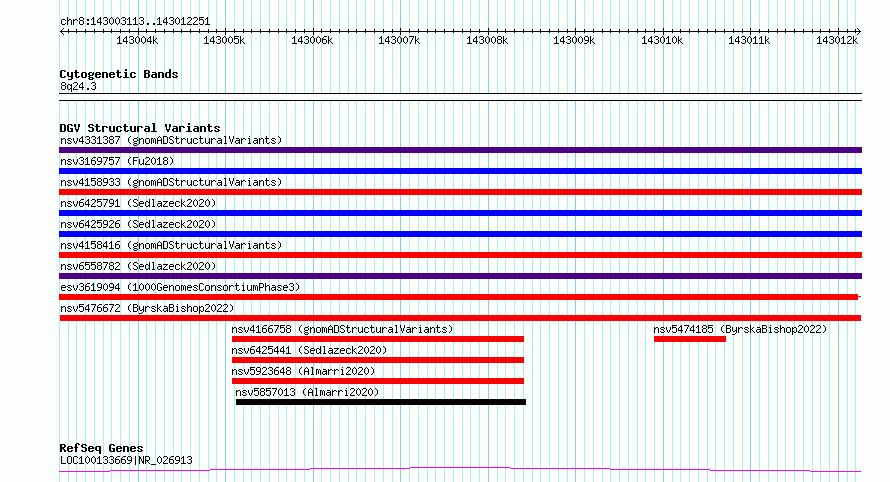Screen dimensions: 890x482
Task: Open the nsv6425441 (Sedlazeck2020) label
Action: click(x=309, y=350)
